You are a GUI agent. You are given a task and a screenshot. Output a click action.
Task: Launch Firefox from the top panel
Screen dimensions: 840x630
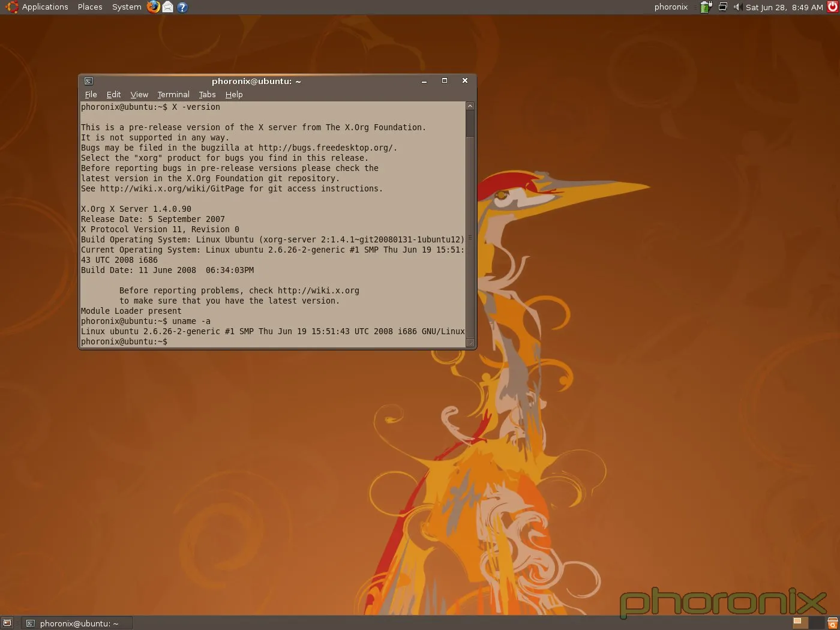tap(154, 7)
